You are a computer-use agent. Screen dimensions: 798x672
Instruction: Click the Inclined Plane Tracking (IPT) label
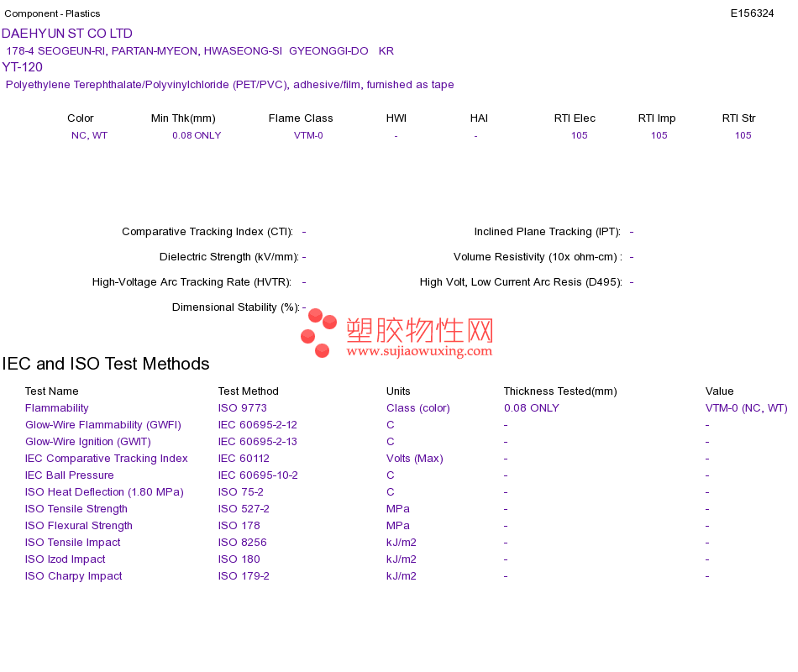coord(547,232)
